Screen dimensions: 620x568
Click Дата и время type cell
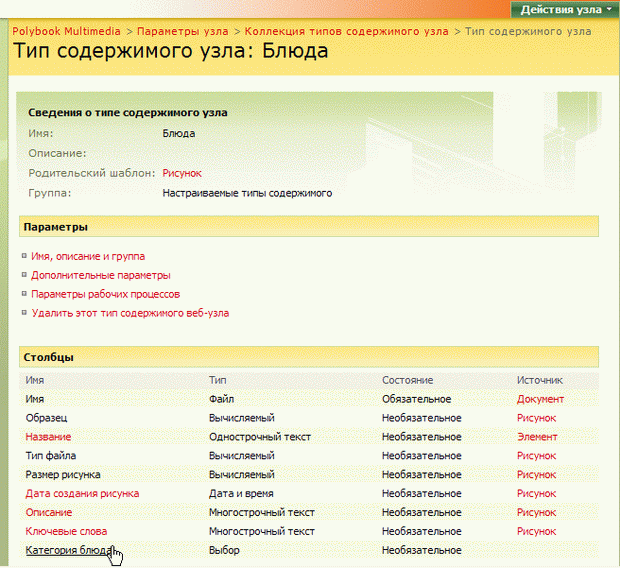point(241,494)
